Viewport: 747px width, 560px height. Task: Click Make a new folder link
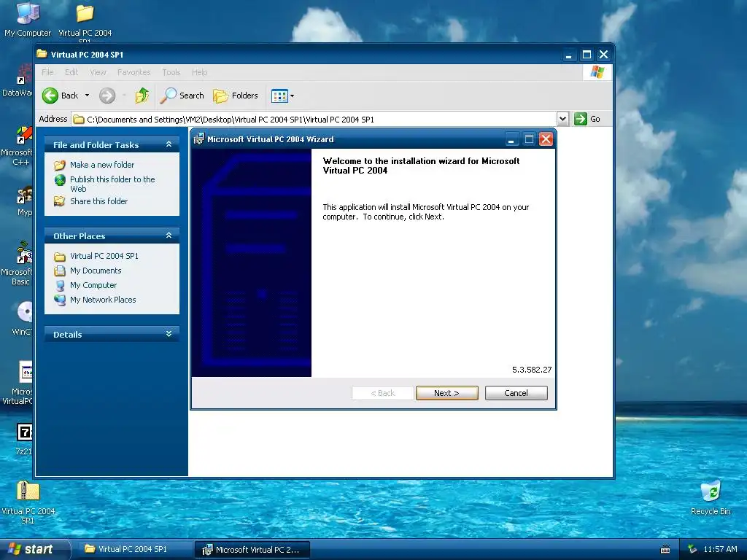102,165
